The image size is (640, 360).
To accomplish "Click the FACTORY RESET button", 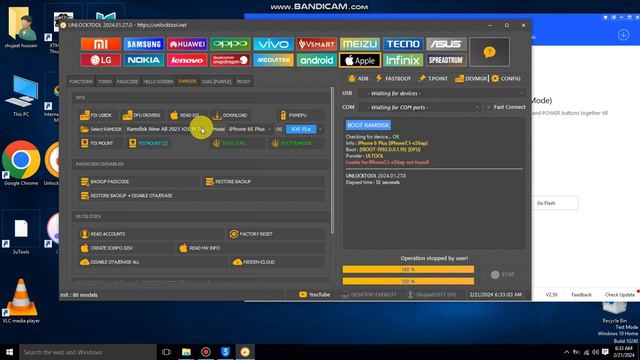I will [276, 234].
